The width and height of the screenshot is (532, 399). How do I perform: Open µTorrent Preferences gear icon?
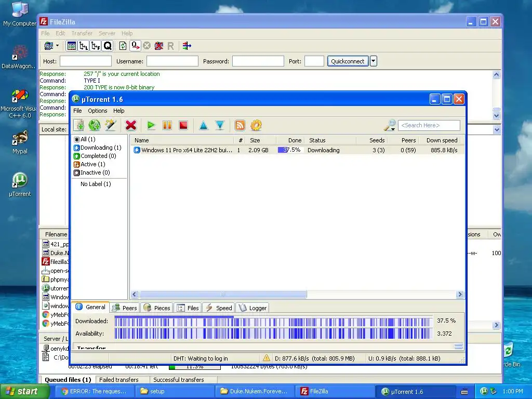coord(256,125)
